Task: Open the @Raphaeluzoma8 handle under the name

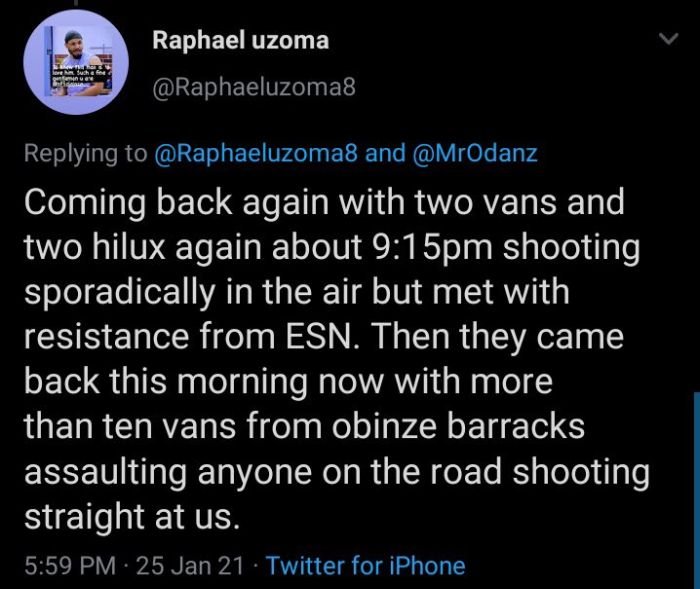Action: point(254,87)
